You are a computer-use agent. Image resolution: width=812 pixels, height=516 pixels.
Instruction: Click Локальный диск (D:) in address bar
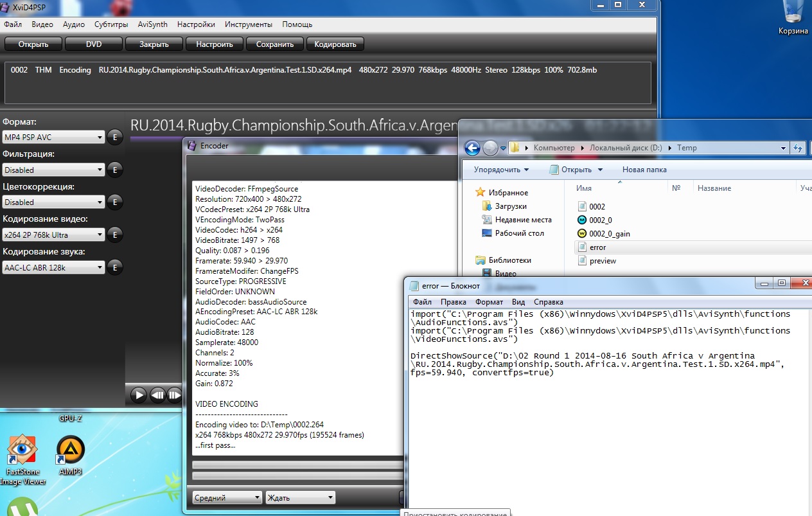click(x=626, y=148)
